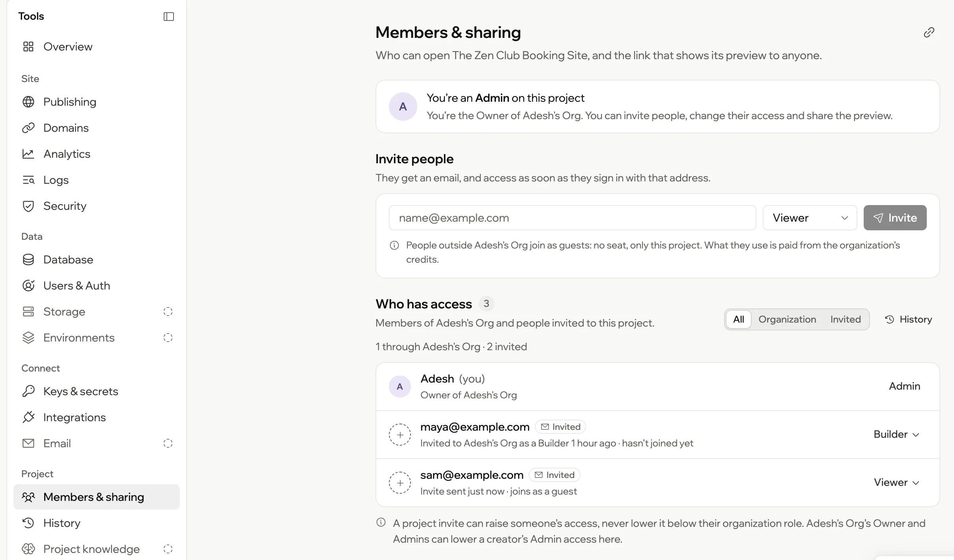Open the Publishing globe icon
This screenshot has height=560, width=954.
click(28, 102)
